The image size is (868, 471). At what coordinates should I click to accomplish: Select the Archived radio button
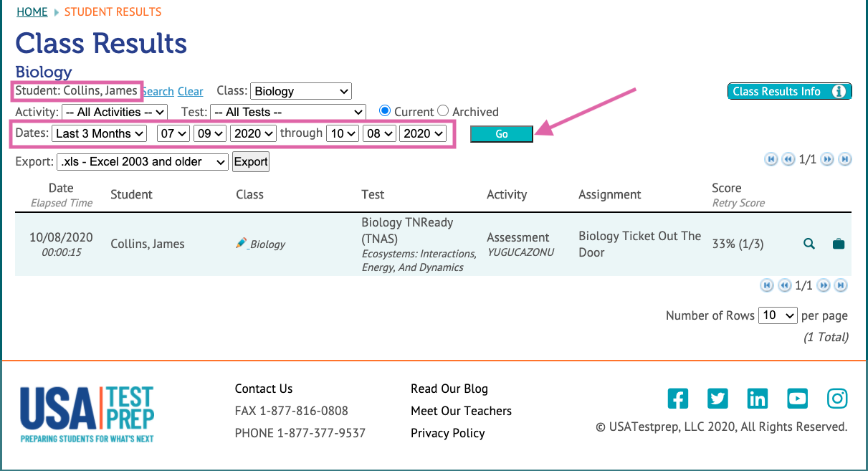point(443,110)
